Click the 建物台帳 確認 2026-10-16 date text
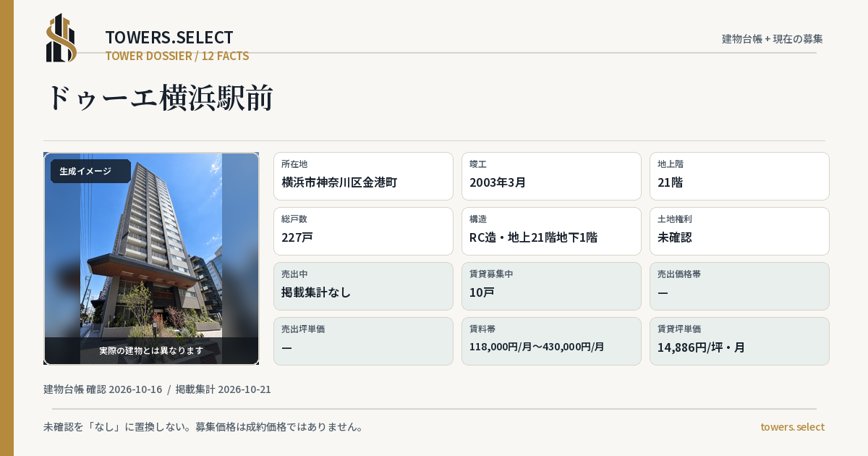868x456 pixels. 103,389
